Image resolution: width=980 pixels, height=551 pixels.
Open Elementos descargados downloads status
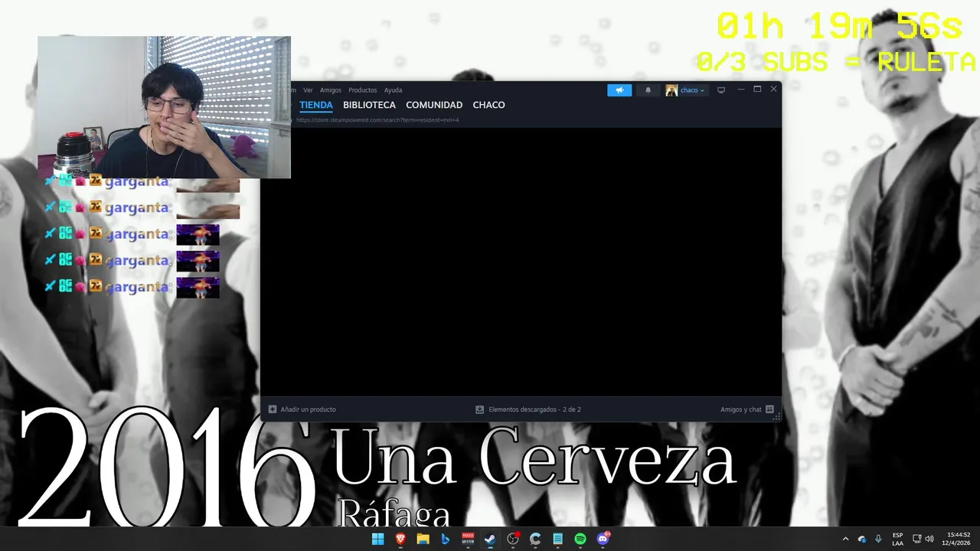tap(534, 409)
